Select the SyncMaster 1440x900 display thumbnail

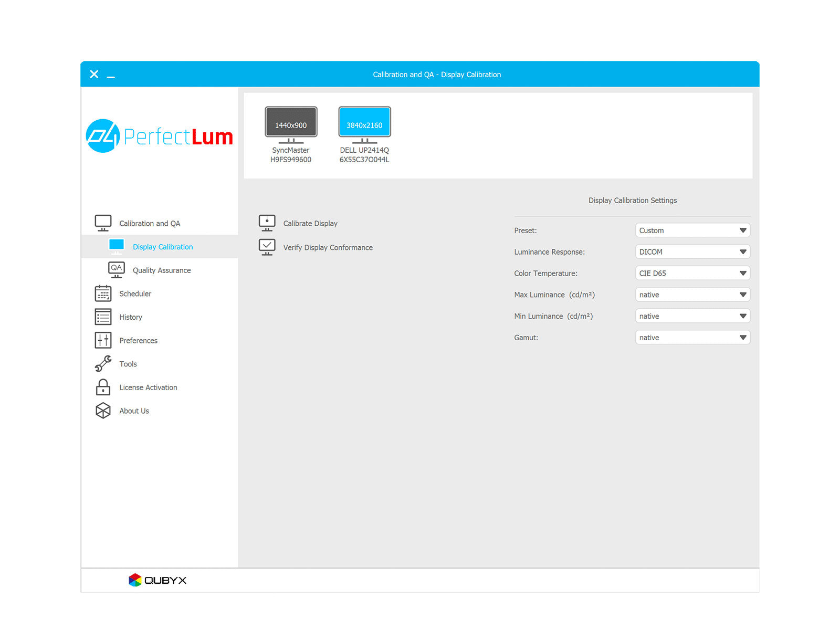click(291, 125)
